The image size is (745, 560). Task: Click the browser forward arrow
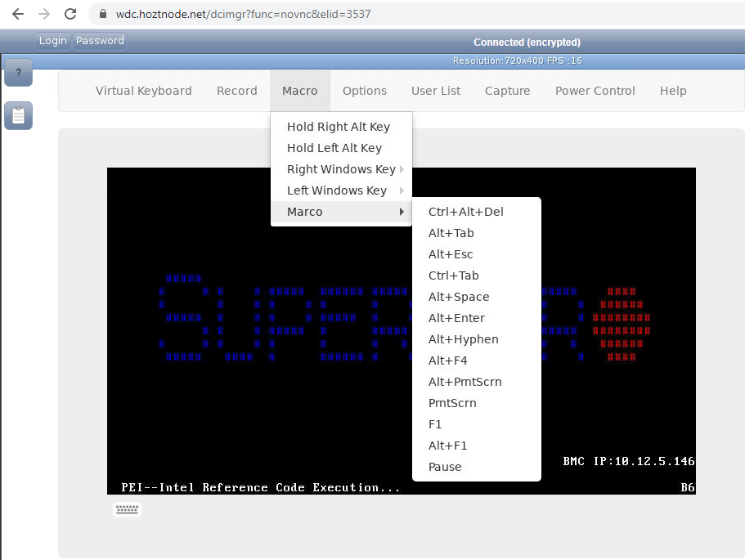tap(44, 14)
